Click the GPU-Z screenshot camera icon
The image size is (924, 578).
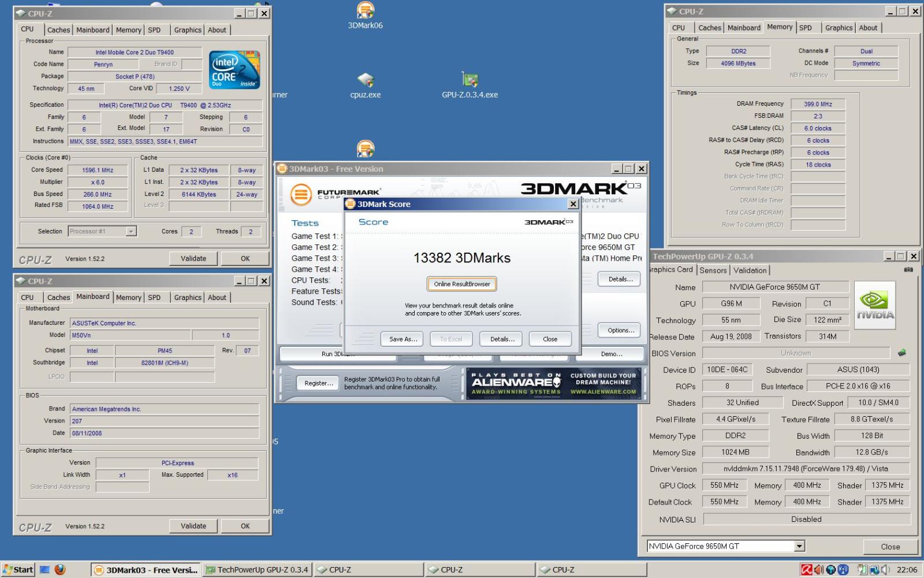tap(908, 270)
